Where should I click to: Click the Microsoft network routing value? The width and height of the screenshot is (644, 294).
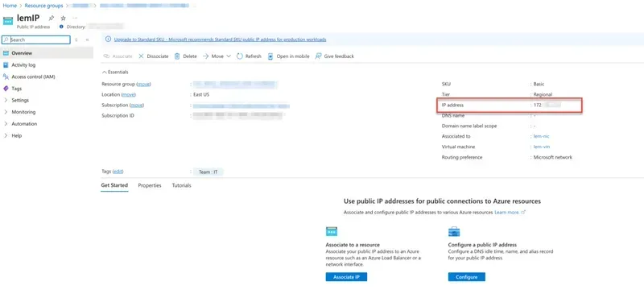point(552,158)
